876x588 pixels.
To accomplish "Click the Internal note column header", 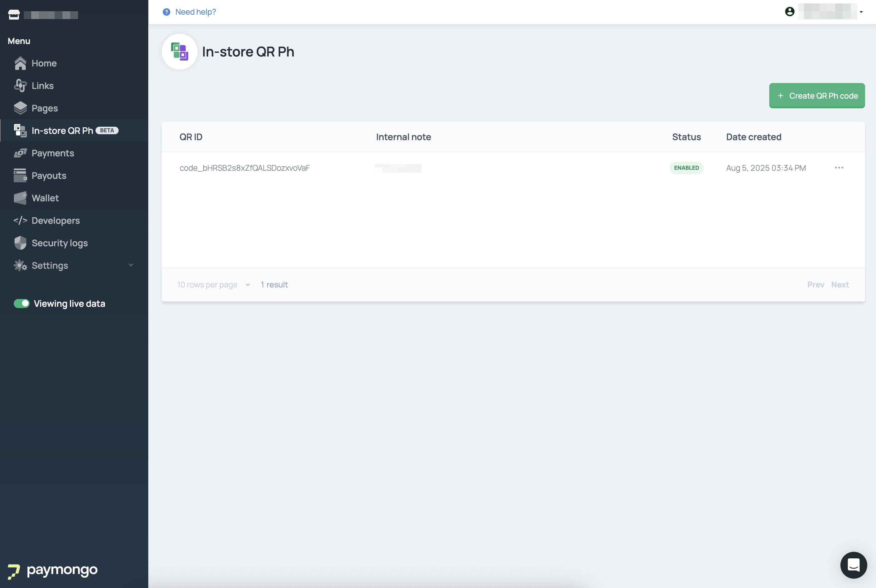I will click(403, 137).
